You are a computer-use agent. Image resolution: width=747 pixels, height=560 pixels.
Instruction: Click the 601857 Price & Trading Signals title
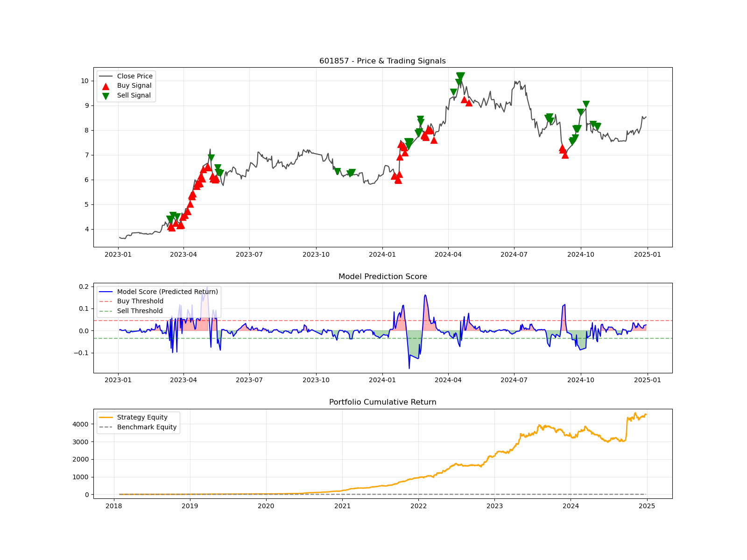pyautogui.click(x=383, y=61)
